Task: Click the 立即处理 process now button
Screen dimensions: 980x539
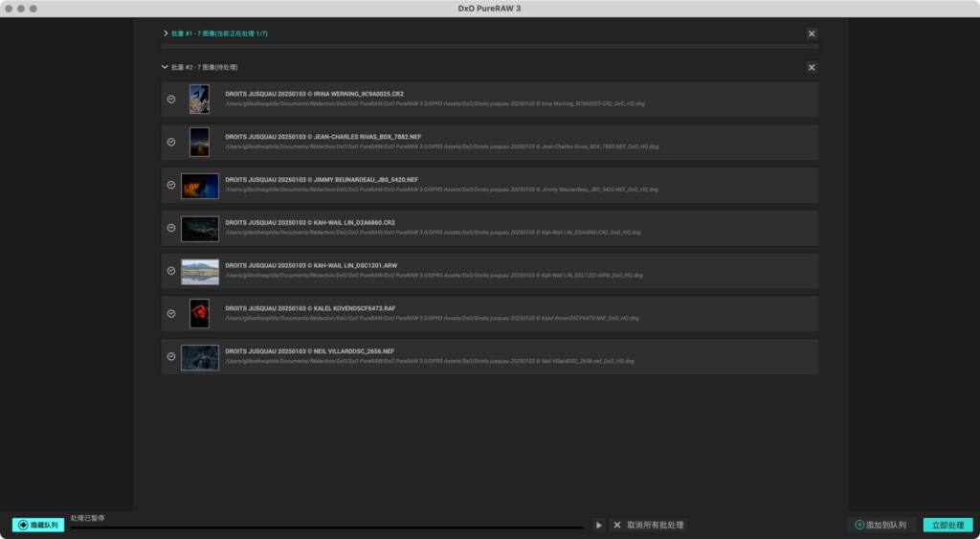Action: [948, 526]
